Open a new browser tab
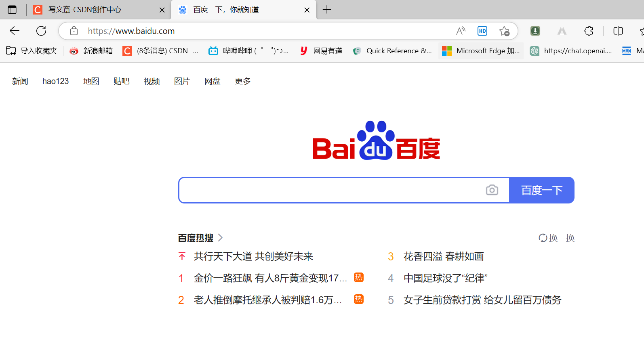The width and height of the screenshot is (644, 348). click(x=327, y=10)
